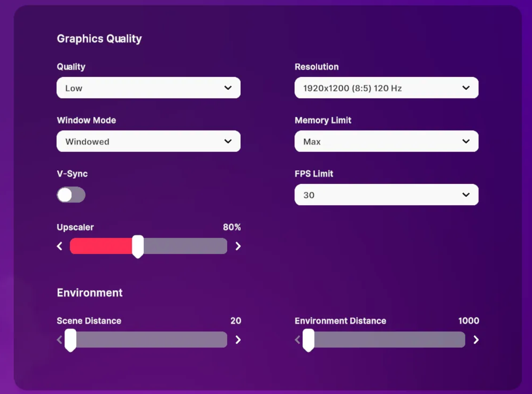The height and width of the screenshot is (394, 532).
Task: Click the gray portion of Upscaler track
Action: click(x=185, y=246)
